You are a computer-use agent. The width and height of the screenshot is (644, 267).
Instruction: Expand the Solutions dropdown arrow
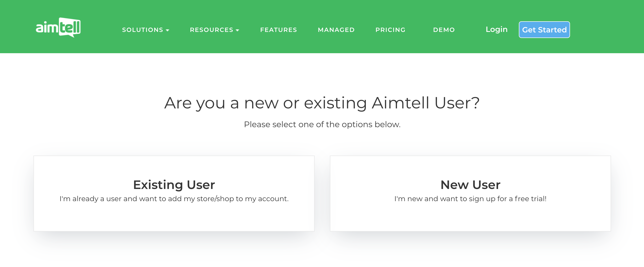pos(167,30)
